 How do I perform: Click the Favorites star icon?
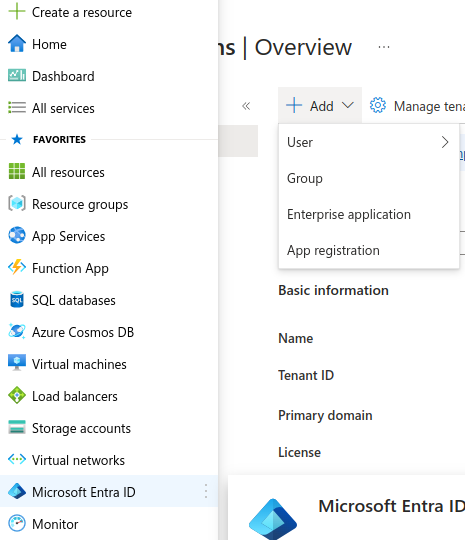17,139
